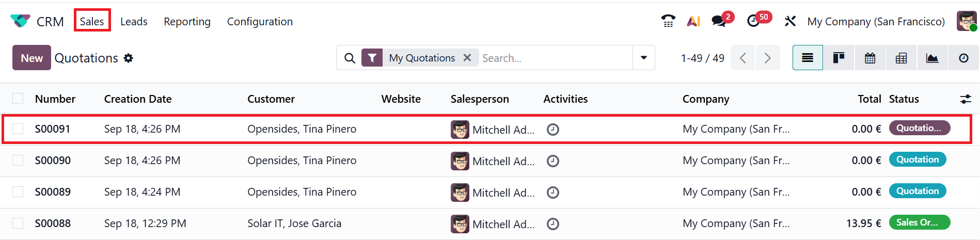Switch to Calendar view

[870, 58]
